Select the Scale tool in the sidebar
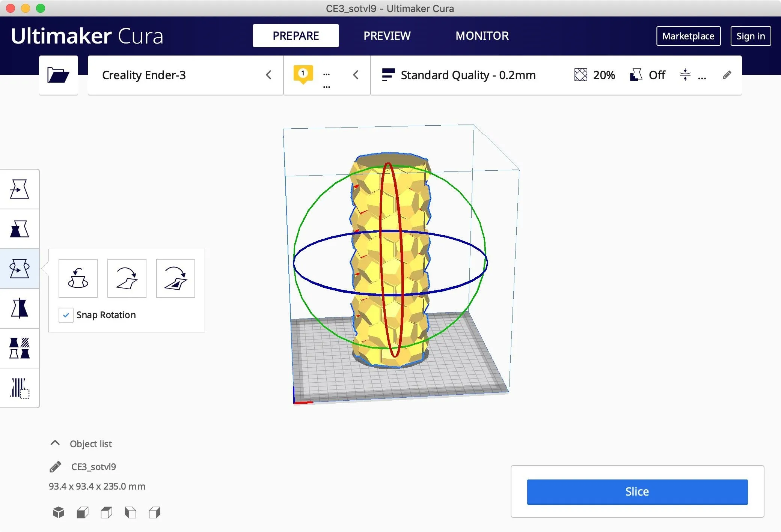 20,229
